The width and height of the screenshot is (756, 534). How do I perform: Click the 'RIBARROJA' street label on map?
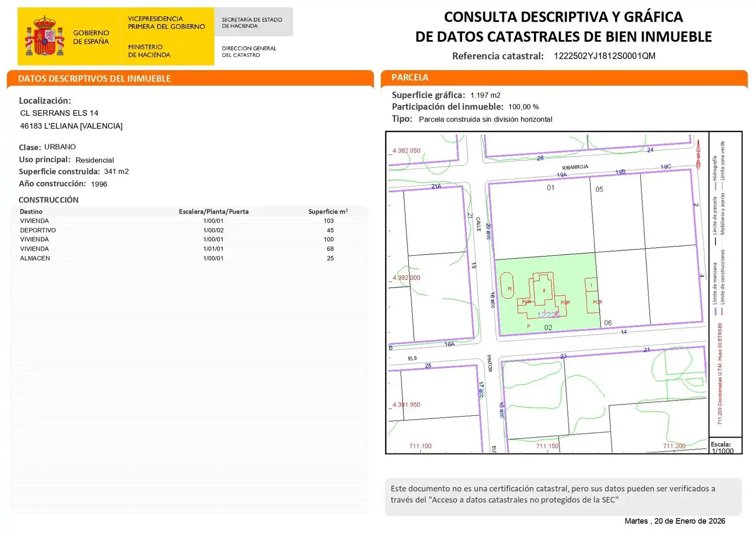click(575, 168)
